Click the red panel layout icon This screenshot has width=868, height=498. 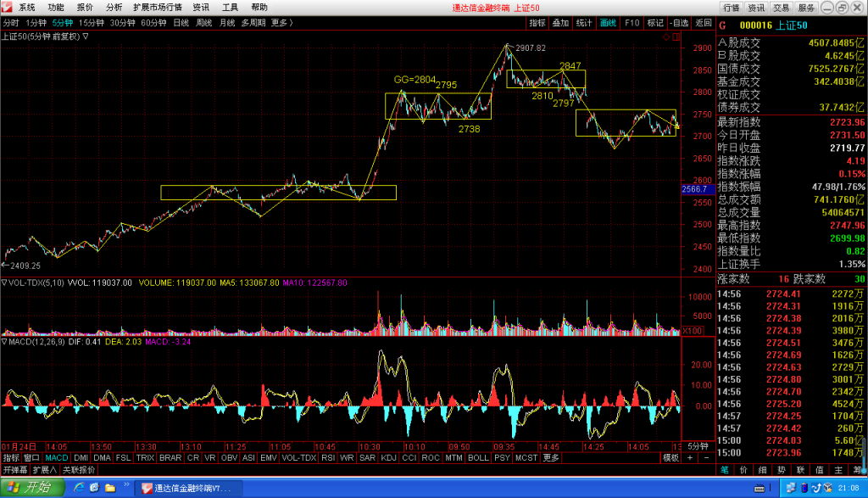pyautogui.click(x=676, y=36)
